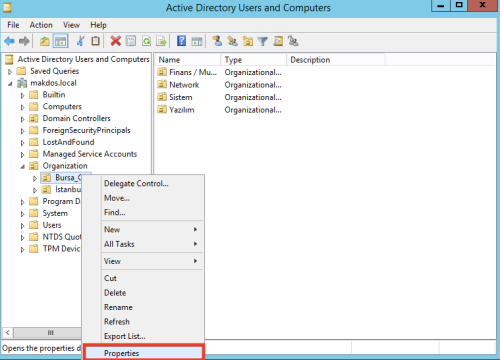The image size is (500, 360).
Task: Expand the Bursa_ OU node
Action: pyautogui.click(x=35, y=179)
